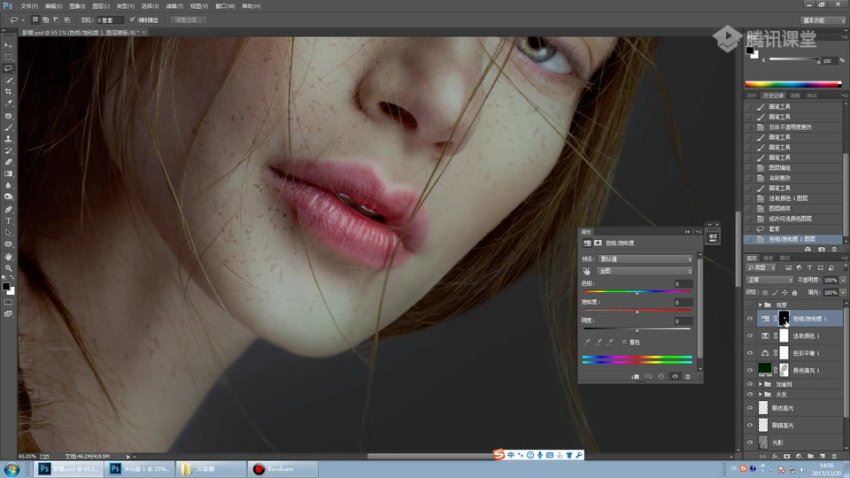Open the 图像(I) menu

tap(77, 6)
